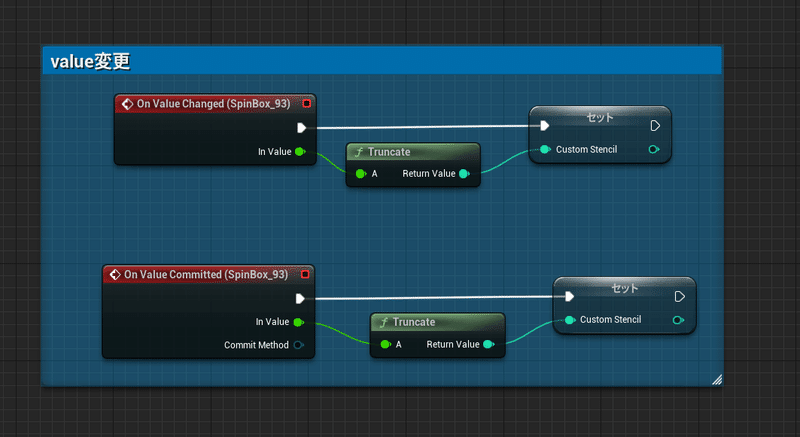
Task: Click exec input pin of upper セット node
Action: (544, 125)
